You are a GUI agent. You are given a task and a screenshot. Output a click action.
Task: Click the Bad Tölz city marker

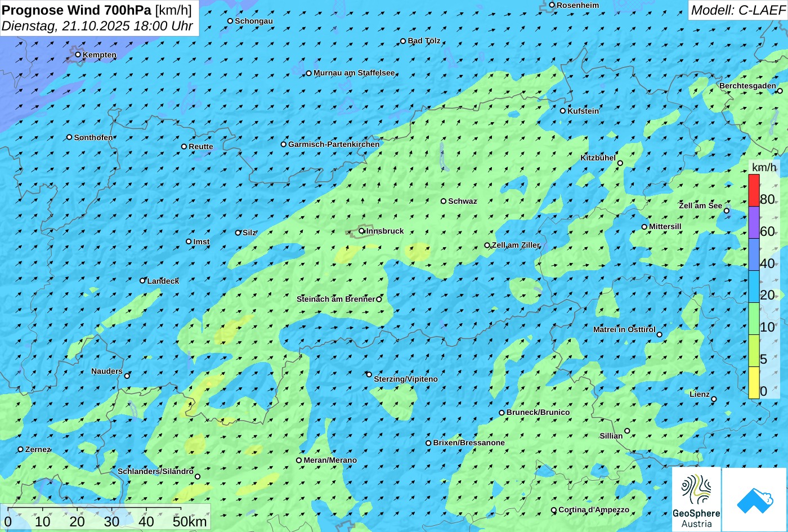pos(403,41)
